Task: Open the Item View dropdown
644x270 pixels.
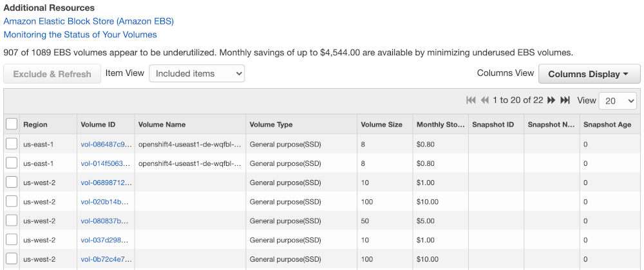Action: (196, 74)
